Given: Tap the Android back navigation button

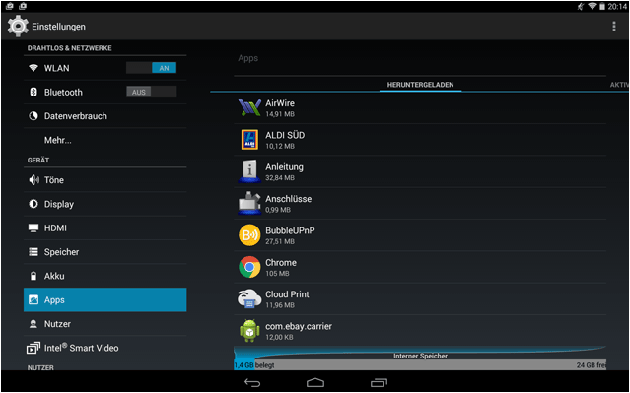Looking at the screenshot, I should pyautogui.click(x=252, y=382).
